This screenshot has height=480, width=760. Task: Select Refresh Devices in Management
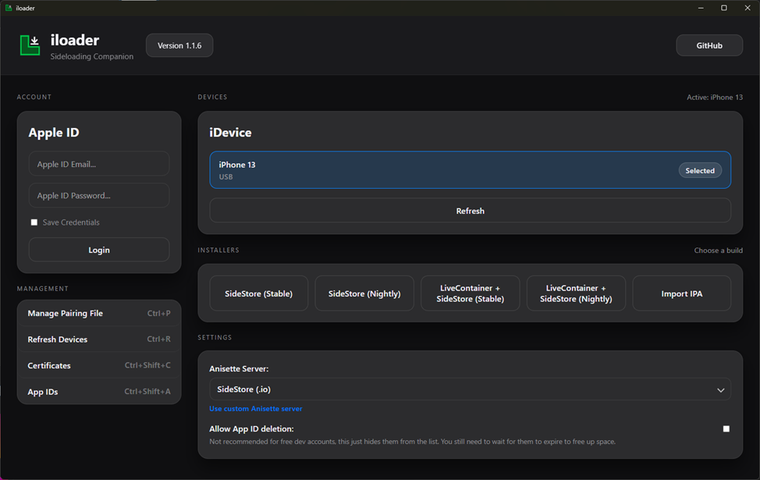point(99,339)
